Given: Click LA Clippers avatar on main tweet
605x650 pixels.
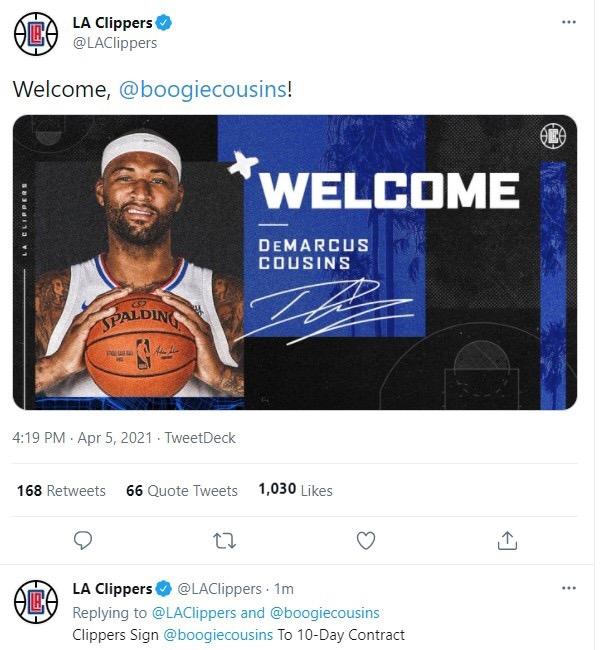Looking at the screenshot, I should coord(35,33).
